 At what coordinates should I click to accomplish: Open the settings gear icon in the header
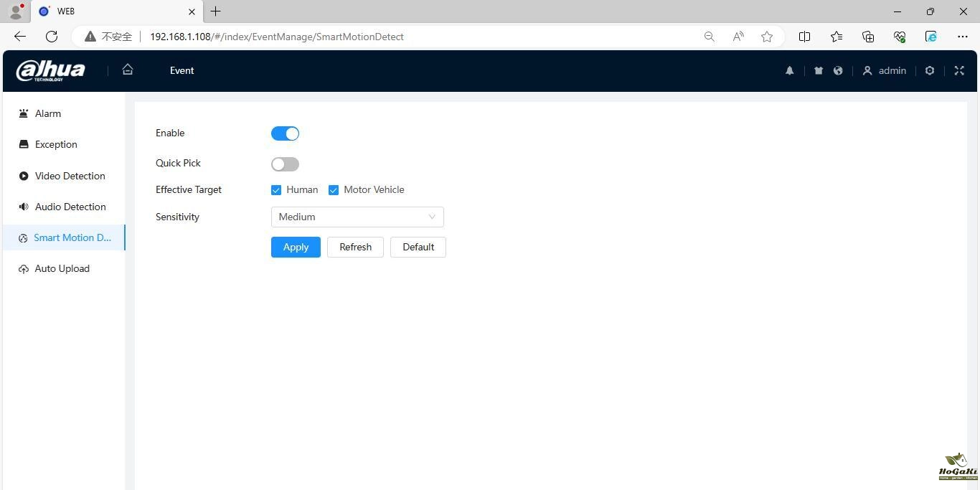[x=930, y=70]
